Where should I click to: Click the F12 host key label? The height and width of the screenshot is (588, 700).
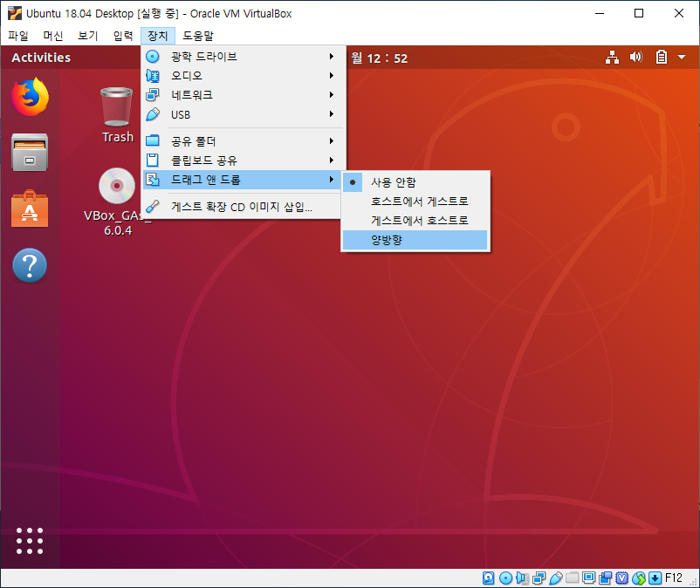674,578
